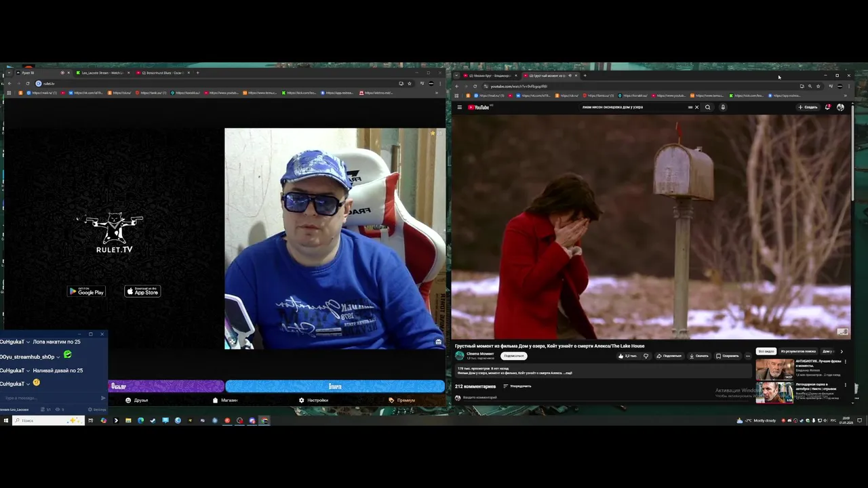
Task: Open Windows Start menu
Action: click(x=5, y=421)
